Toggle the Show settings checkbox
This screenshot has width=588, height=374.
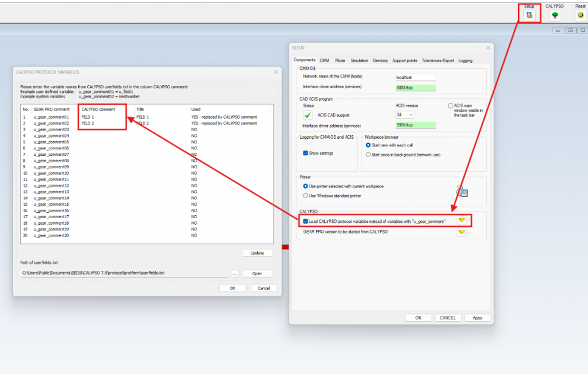[x=305, y=153]
